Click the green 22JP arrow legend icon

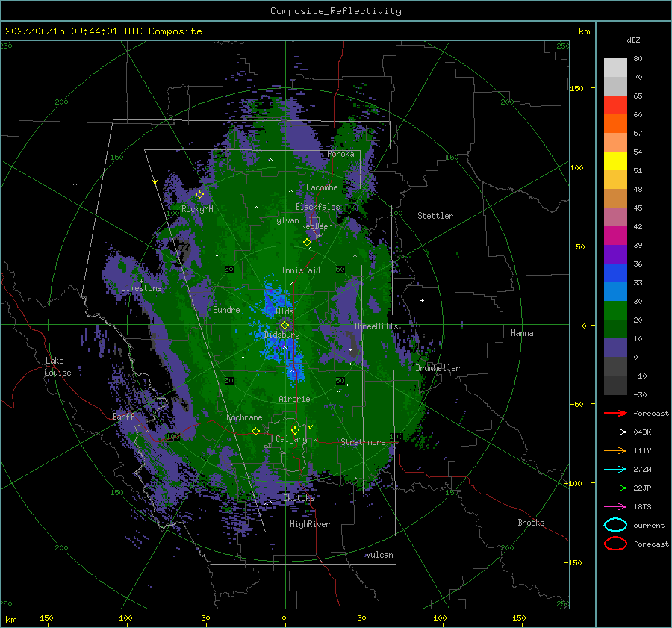[615, 488]
